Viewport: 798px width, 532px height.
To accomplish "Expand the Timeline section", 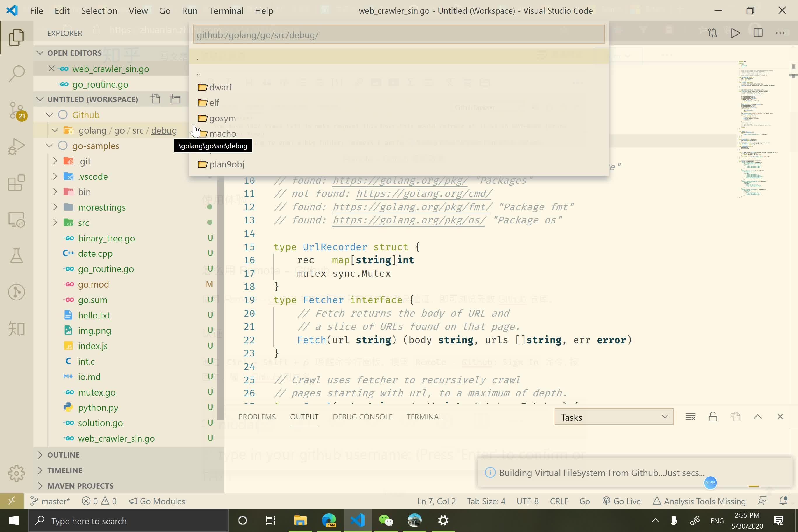I will (40, 470).
